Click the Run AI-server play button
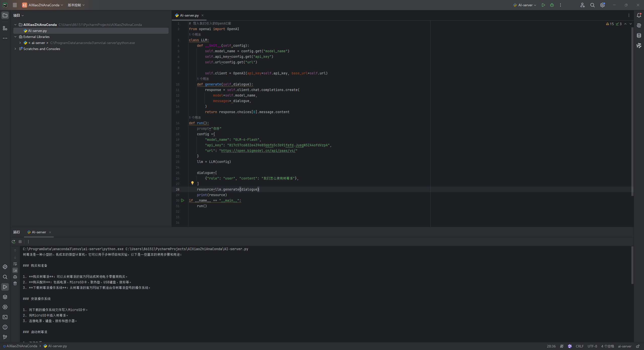The image size is (644, 350). [x=543, y=5]
